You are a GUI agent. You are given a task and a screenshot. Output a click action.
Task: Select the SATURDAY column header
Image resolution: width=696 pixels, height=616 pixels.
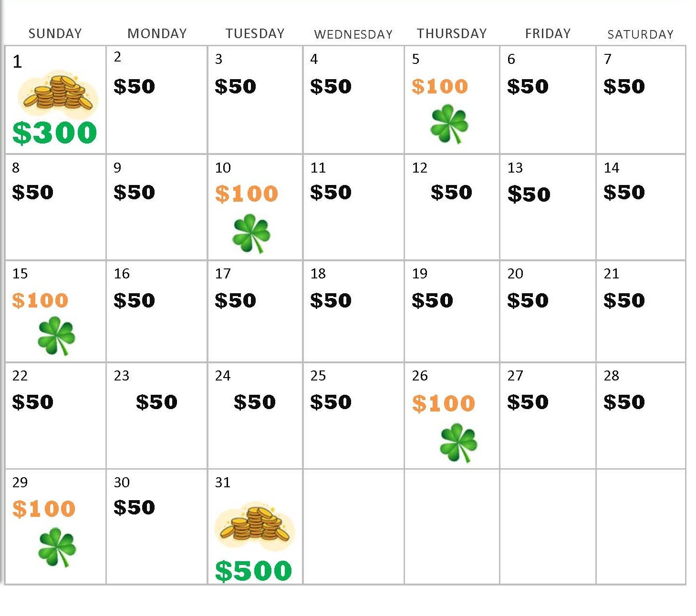coord(640,34)
